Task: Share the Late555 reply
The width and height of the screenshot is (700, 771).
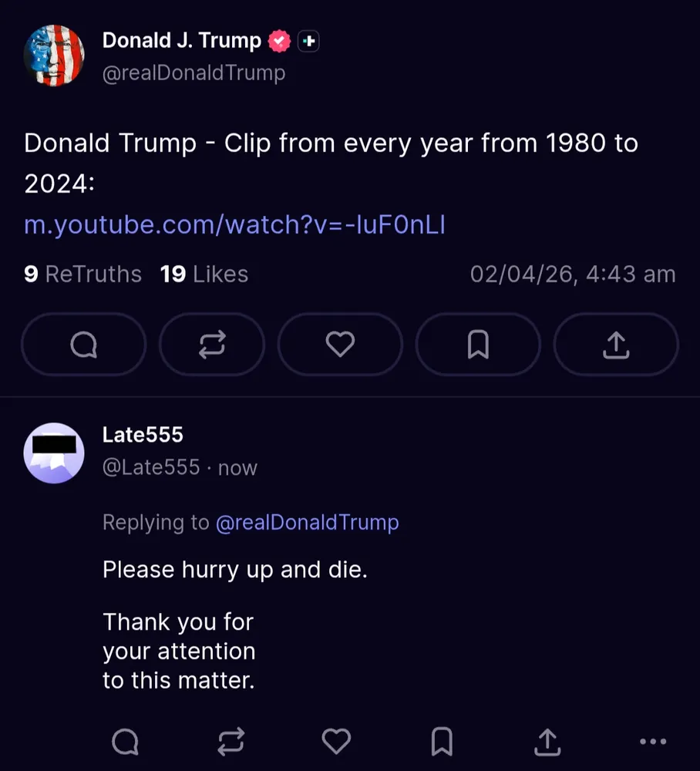Action: [x=547, y=742]
